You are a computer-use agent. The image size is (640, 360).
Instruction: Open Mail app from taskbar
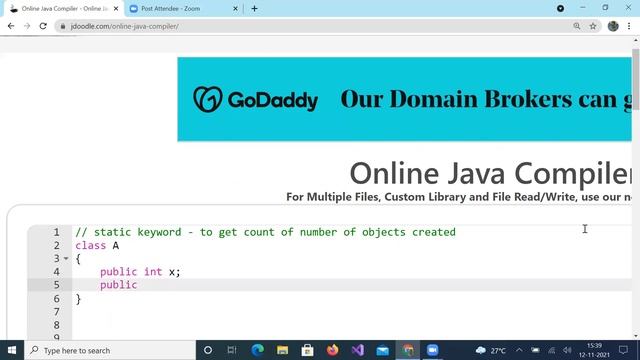pyautogui.click(x=382, y=350)
